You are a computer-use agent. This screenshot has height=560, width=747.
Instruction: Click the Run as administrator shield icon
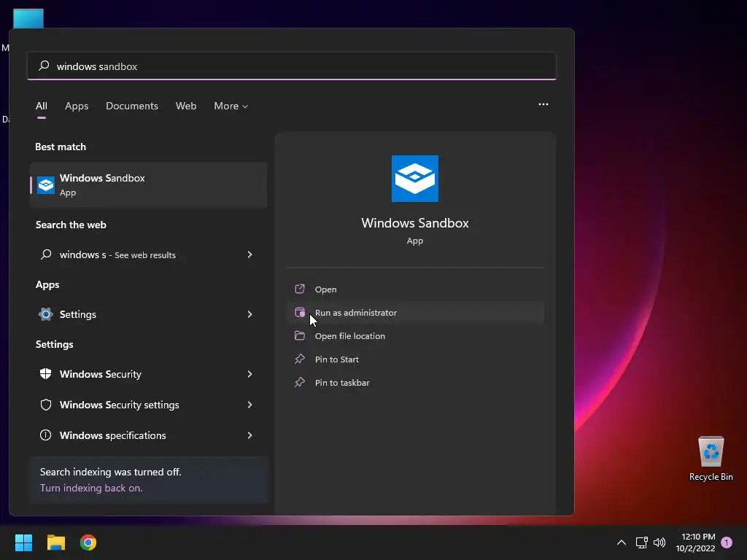click(300, 312)
